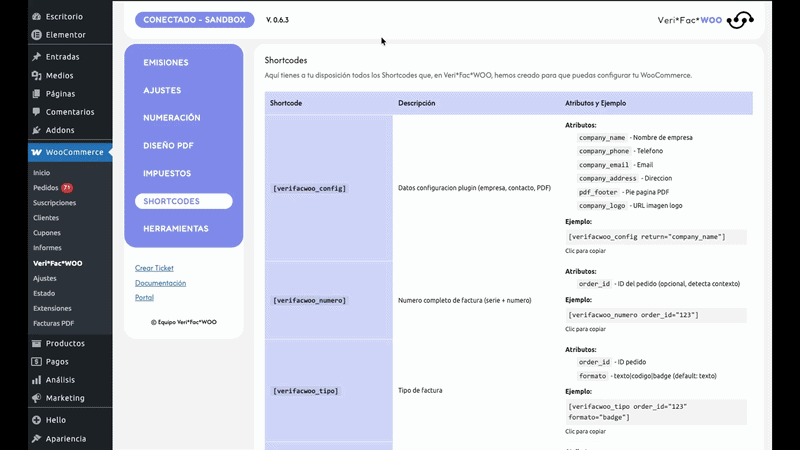The height and width of the screenshot is (450, 800).
Task: Open the Documentación link
Action: click(160, 283)
